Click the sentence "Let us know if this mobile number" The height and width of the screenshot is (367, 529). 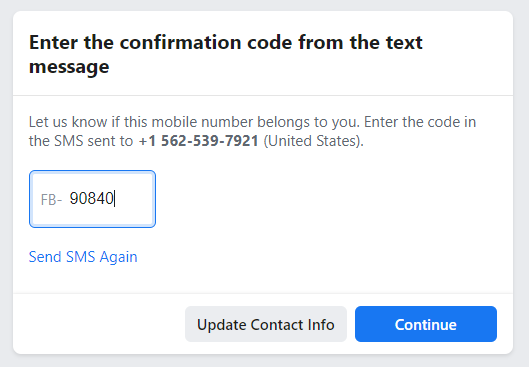point(141,122)
